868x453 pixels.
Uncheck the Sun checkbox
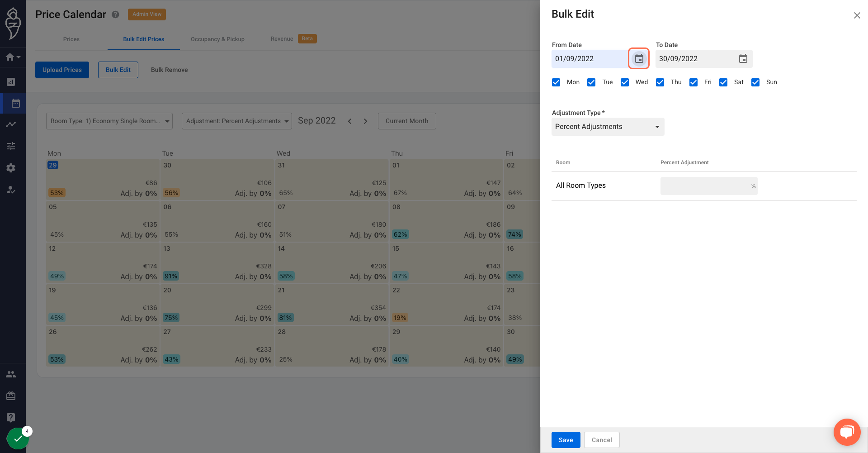(x=755, y=82)
